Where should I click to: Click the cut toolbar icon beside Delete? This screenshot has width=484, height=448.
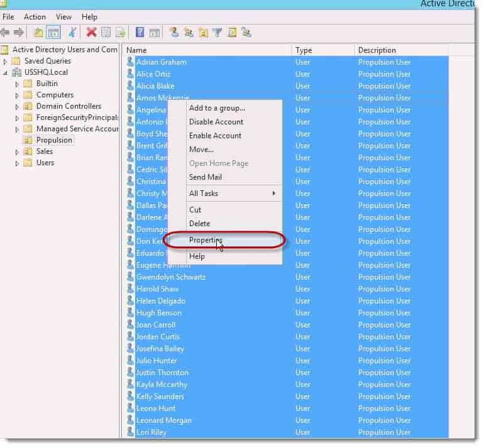(72, 33)
